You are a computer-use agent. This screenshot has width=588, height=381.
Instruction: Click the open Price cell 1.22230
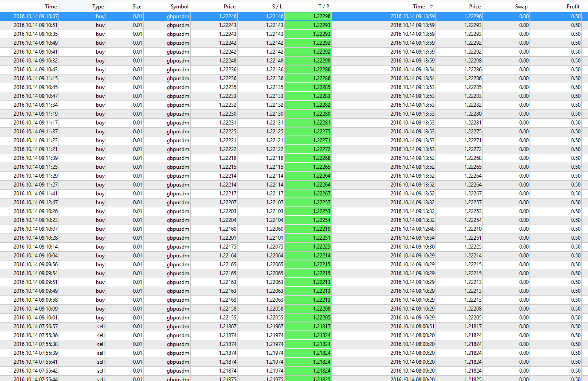[227, 114]
